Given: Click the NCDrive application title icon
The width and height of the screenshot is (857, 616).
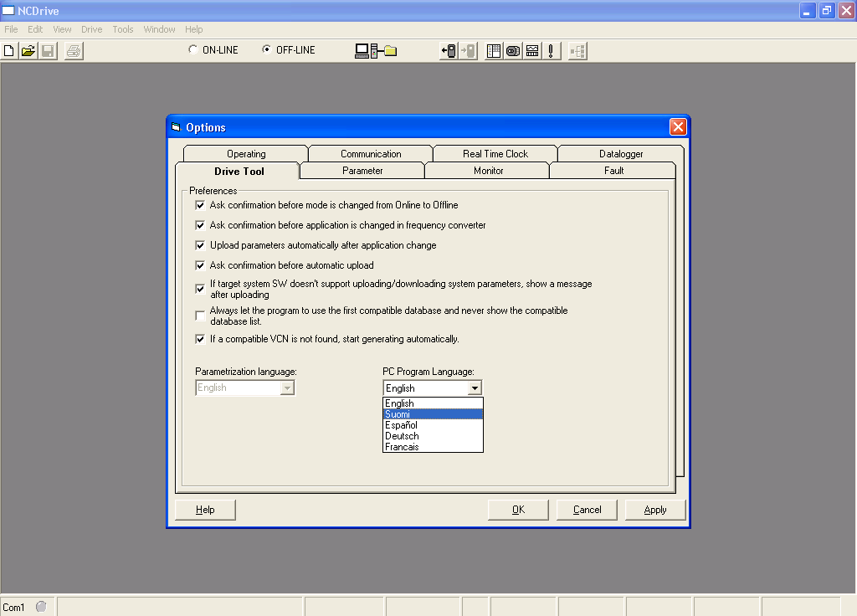Looking at the screenshot, I should (x=8, y=10).
